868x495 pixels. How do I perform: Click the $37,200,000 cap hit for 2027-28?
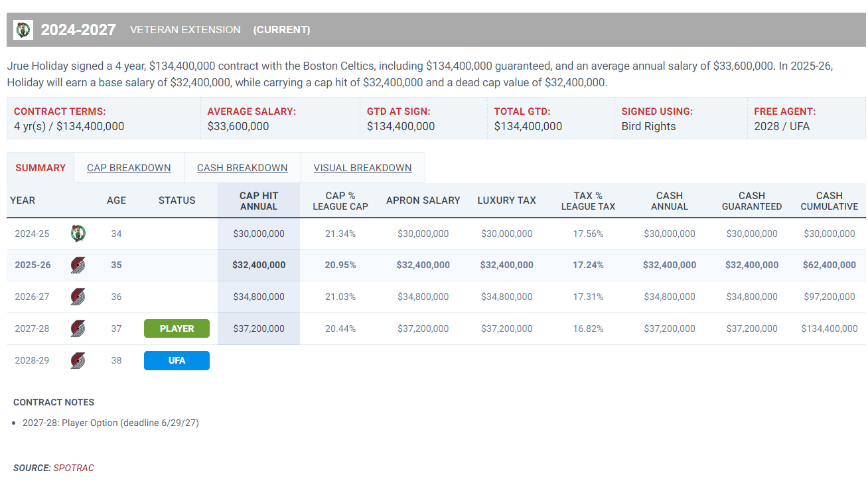point(259,328)
